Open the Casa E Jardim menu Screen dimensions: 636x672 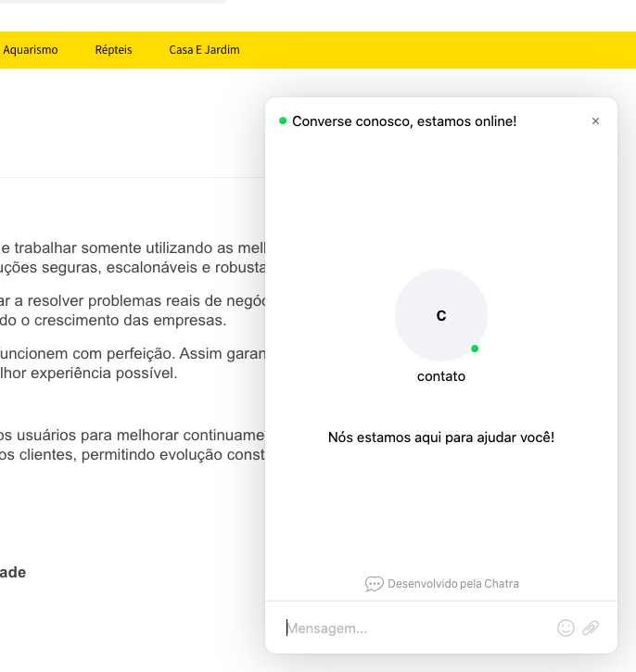click(204, 50)
